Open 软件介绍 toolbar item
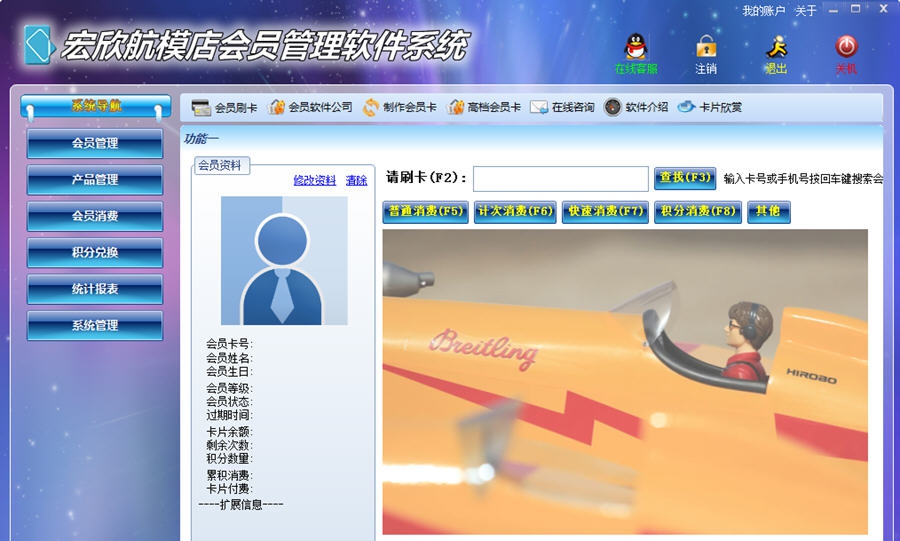This screenshot has width=900, height=541. tap(636, 107)
